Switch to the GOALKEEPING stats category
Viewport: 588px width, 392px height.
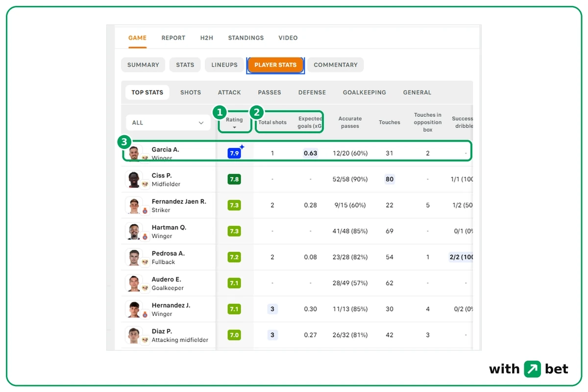pos(365,92)
